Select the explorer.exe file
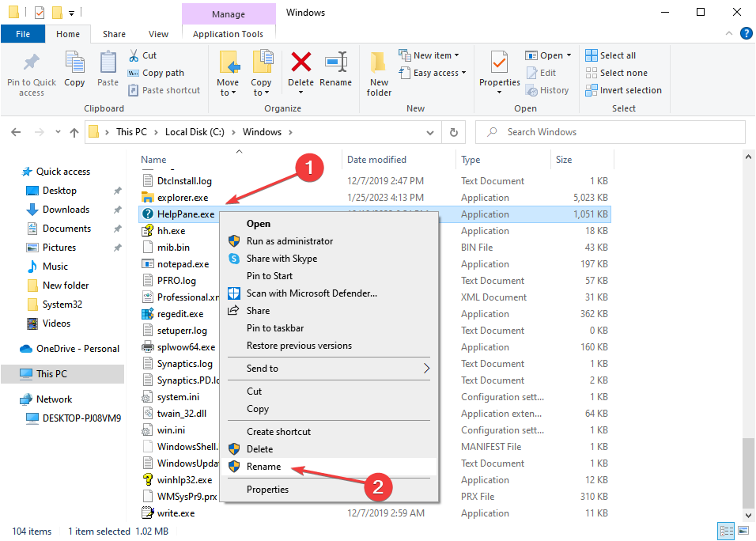This screenshot has width=756, height=541. pos(183,198)
